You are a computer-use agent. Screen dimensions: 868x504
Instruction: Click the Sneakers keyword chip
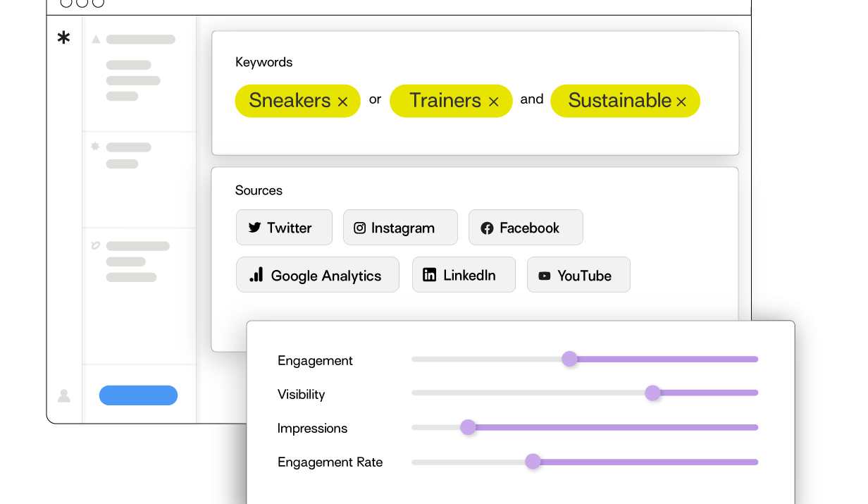click(x=290, y=101)
